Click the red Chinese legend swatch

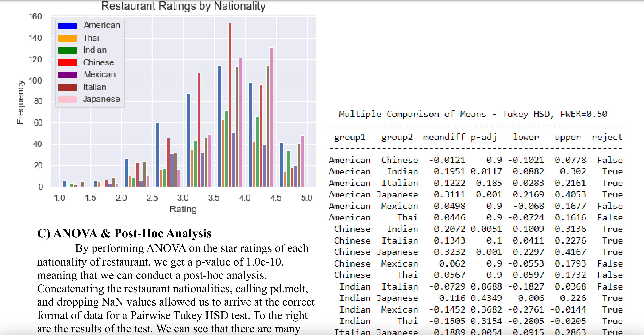(67, 63)
